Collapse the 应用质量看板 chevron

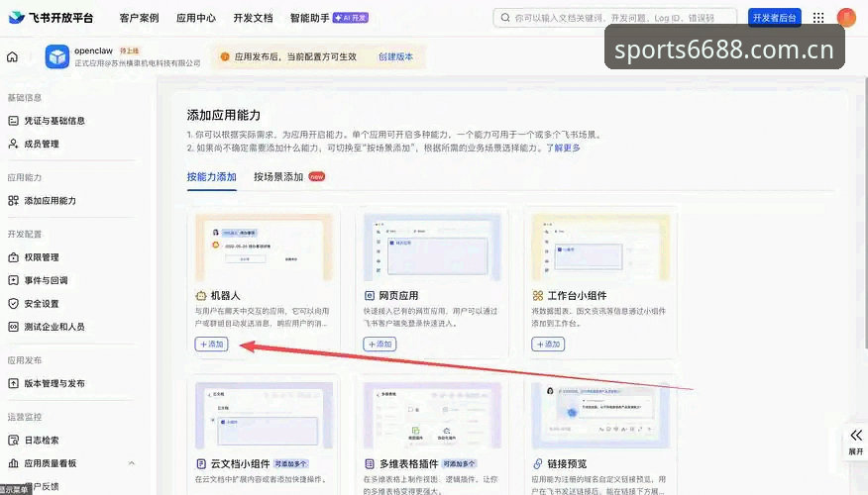(131, 463)
